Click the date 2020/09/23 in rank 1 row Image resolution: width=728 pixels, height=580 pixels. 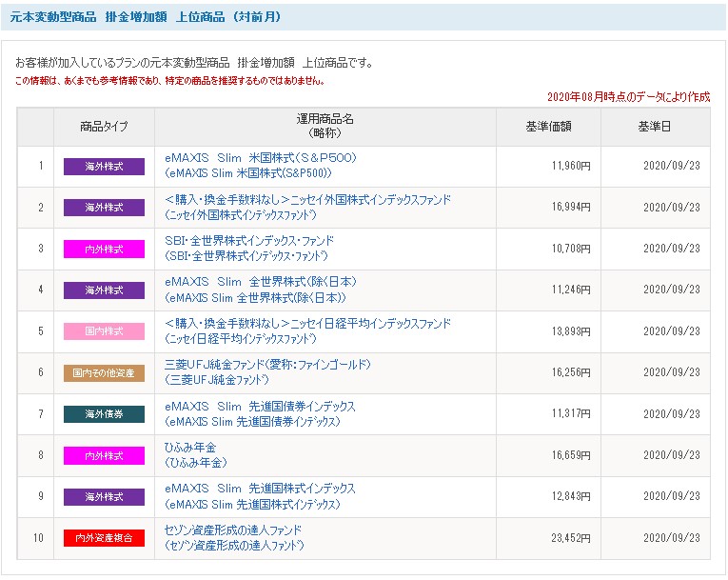click(x=672, y=166)
